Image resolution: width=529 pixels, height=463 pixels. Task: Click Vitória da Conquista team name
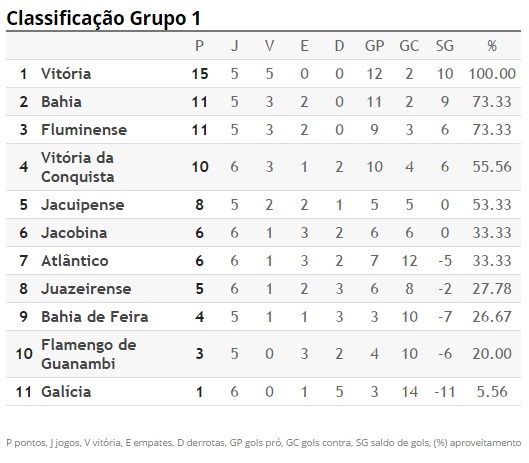[x=78, y=167]
